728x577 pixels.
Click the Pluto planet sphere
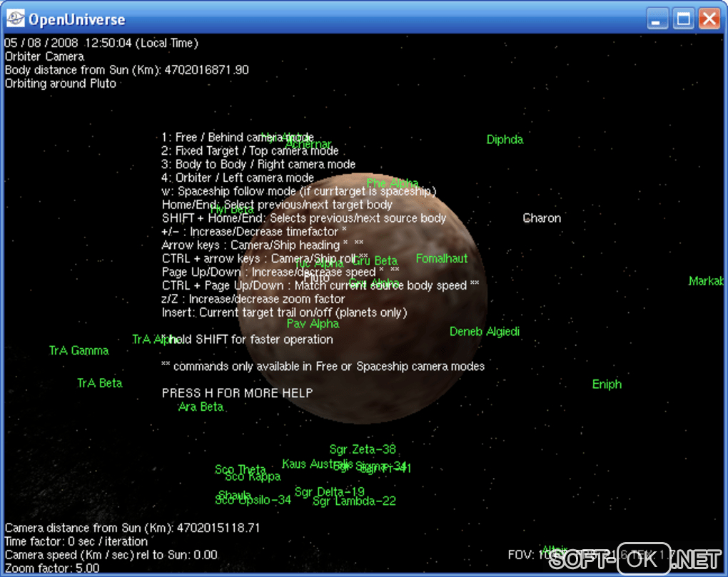click(363, 299)
